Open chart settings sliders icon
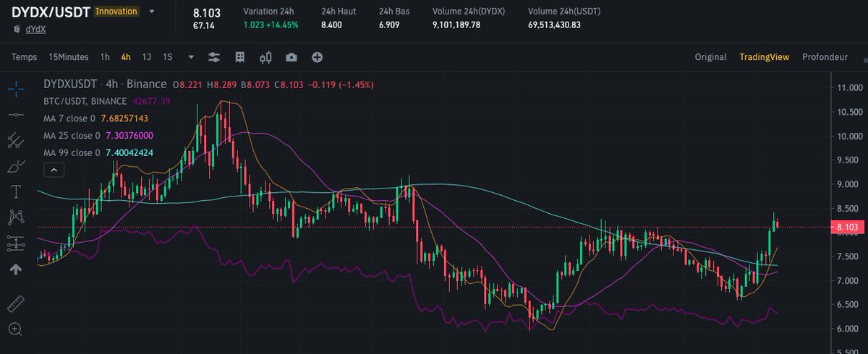This screenshot has width=868, height=354. pyautogui.click(x=214, y=57)
